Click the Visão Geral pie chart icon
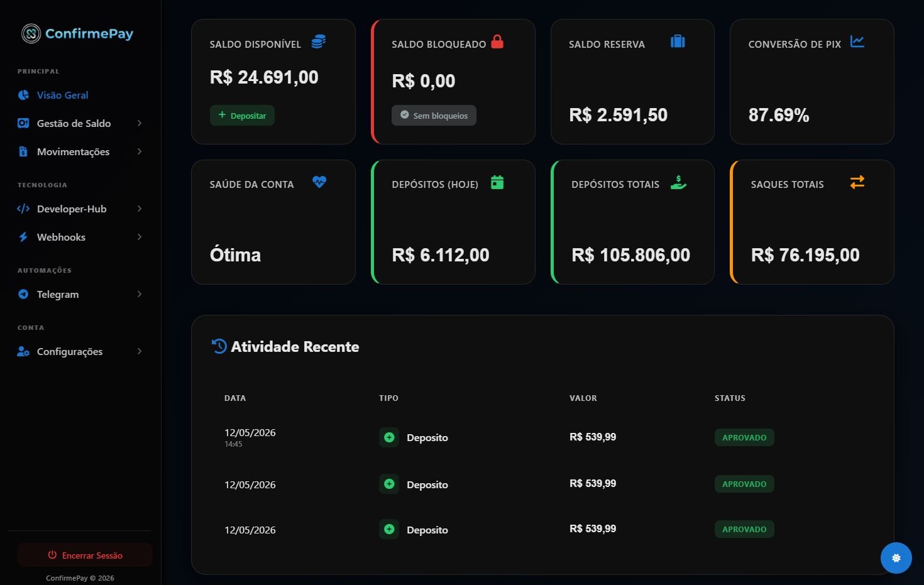This screenshot has width=924, height=585. (x=23, y=95)
